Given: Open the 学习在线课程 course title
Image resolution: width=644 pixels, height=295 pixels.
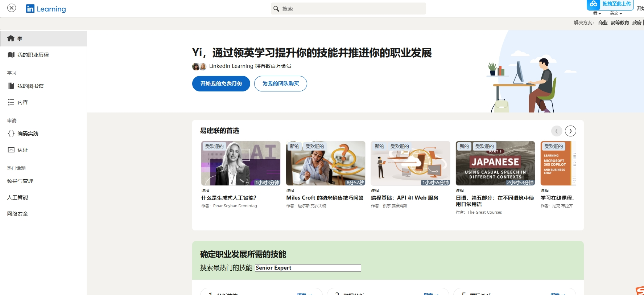Looking at the screenshot, I should coord(557,198).
